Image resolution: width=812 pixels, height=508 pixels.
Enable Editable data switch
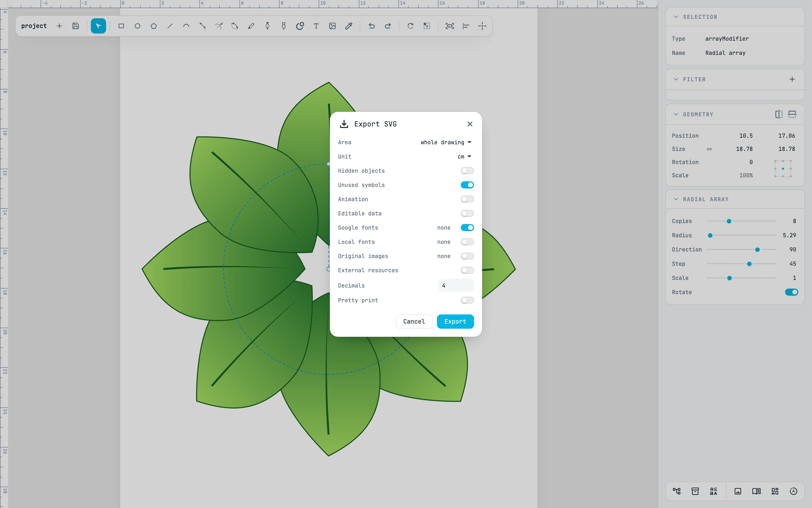467,213
